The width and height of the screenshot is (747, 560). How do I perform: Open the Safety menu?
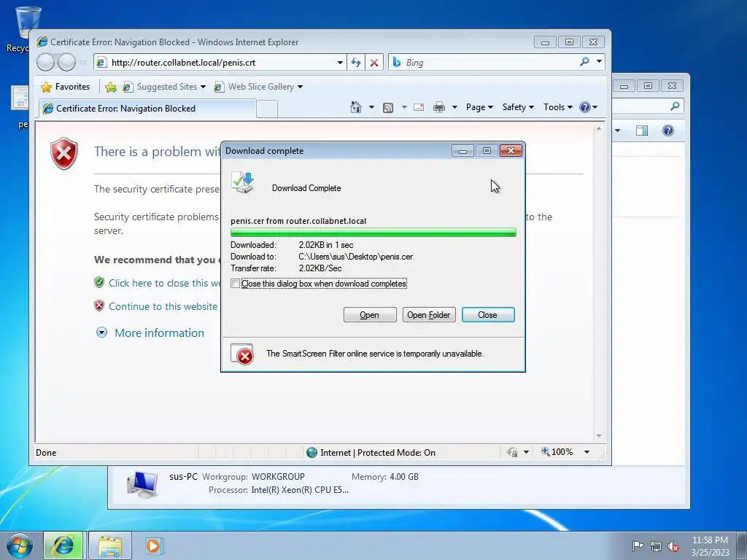(x=519, y=107)
